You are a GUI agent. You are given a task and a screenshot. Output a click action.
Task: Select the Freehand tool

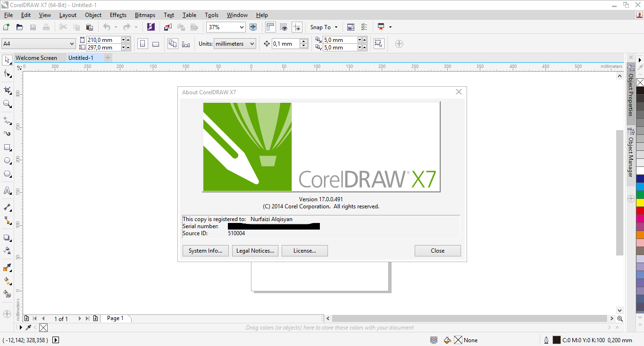click(7, 121)
